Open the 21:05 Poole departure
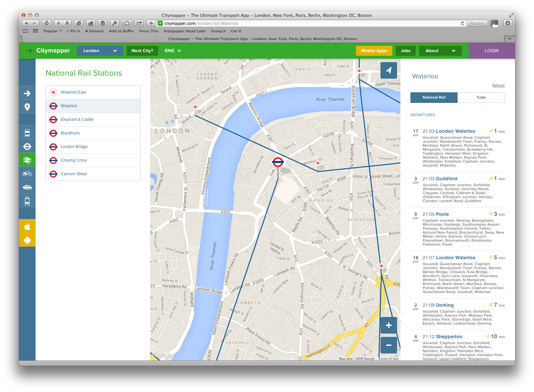Viewport: 534px width, 392px height. point(458,230)
